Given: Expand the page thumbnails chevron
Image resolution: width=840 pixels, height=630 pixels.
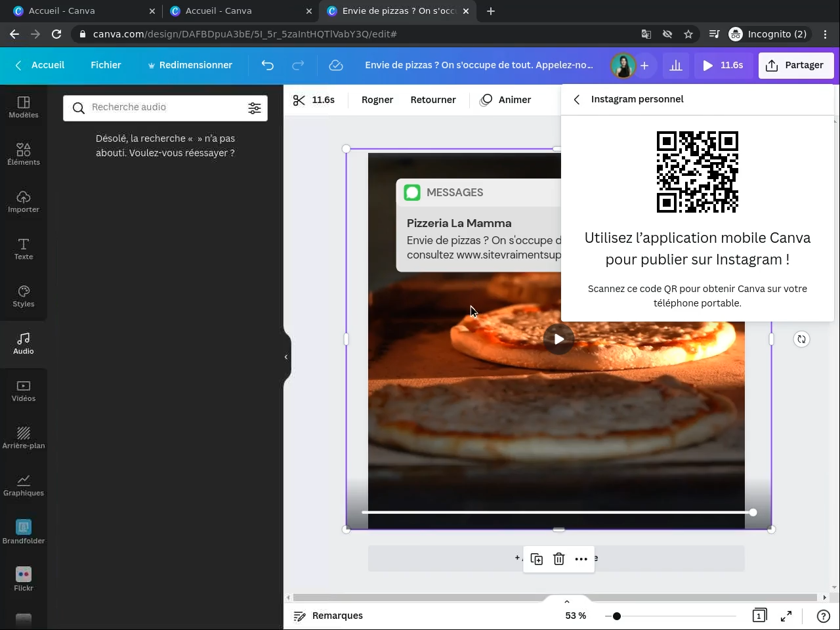Looking at the screenshot, I should coord(567,601).
